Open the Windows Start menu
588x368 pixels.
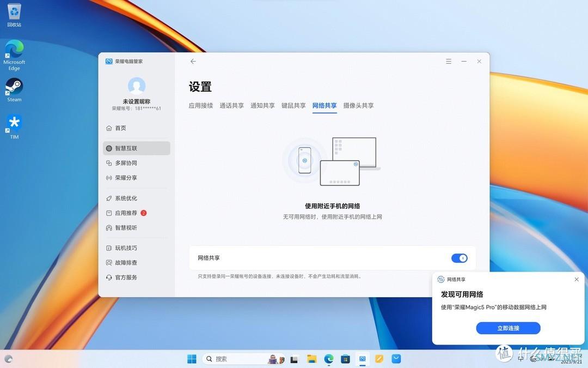point(192,359)
